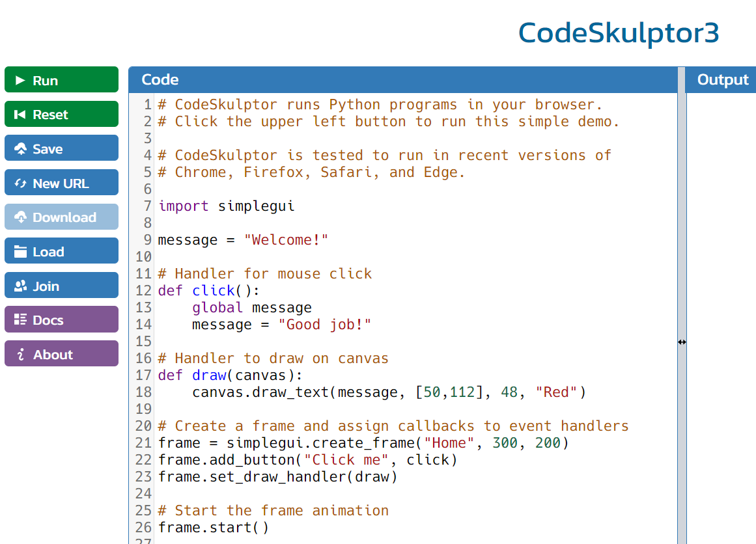Viewport: 756px width, 544px height.
Task: Click line number 10 in the gutter
Action: [x=143, y=257]
